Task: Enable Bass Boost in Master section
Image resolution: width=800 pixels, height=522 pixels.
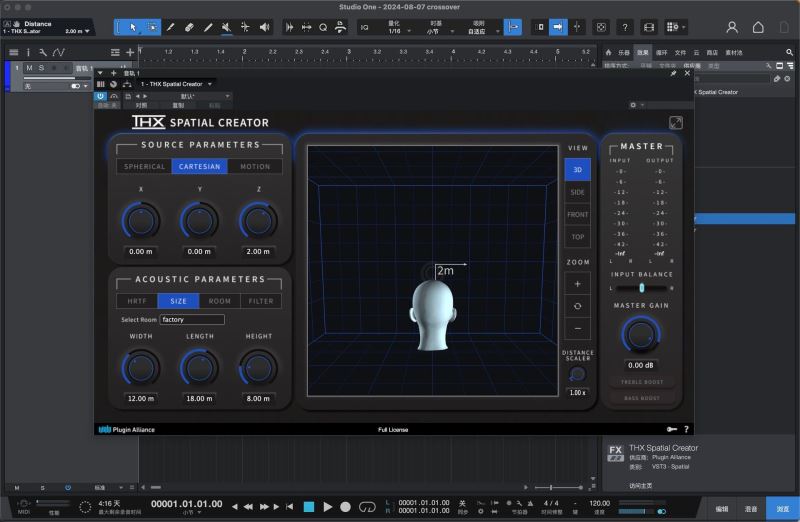Action: [641, 398]
